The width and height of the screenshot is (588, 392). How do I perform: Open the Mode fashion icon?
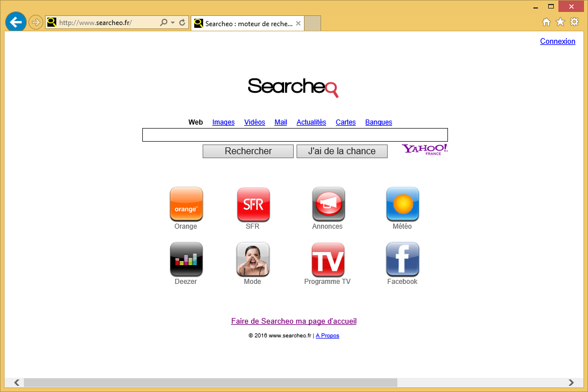[253, 259]
